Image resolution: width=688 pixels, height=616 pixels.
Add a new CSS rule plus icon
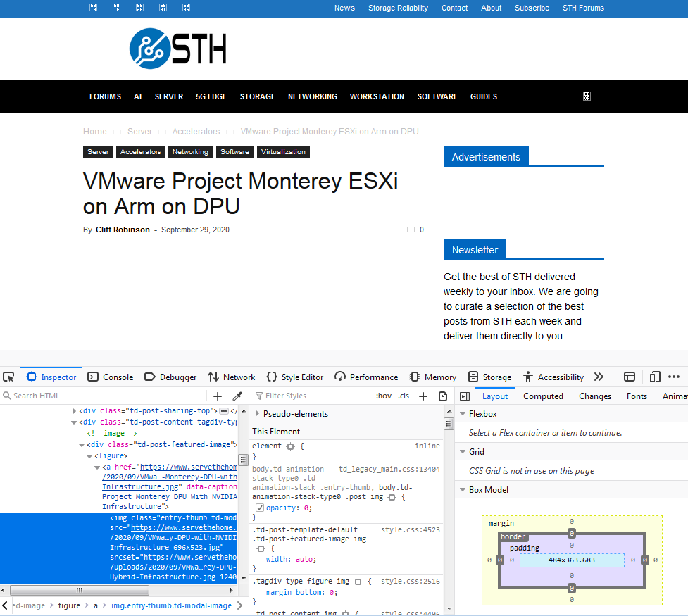click(423, 396)
